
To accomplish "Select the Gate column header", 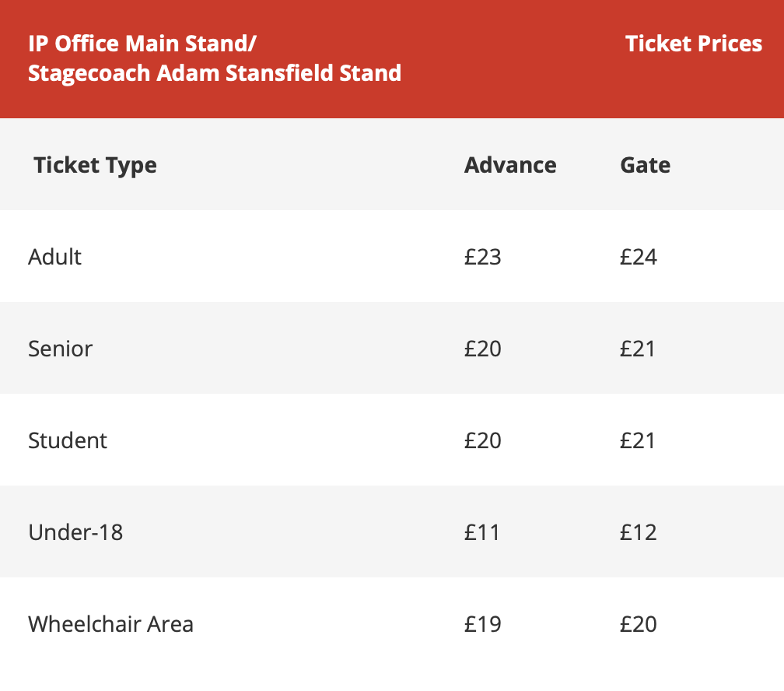I will click(645, 165).
